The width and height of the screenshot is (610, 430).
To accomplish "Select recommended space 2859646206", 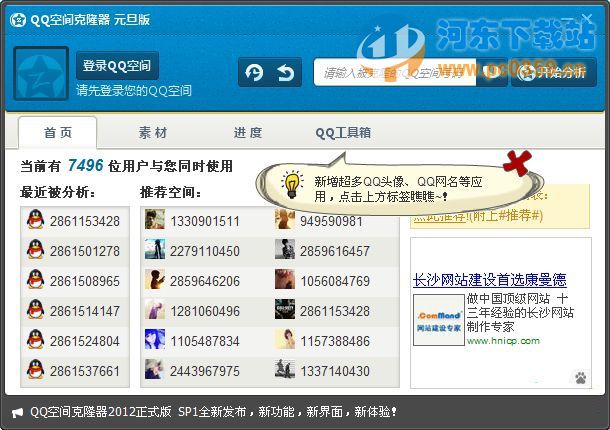I will coord(205,281).
